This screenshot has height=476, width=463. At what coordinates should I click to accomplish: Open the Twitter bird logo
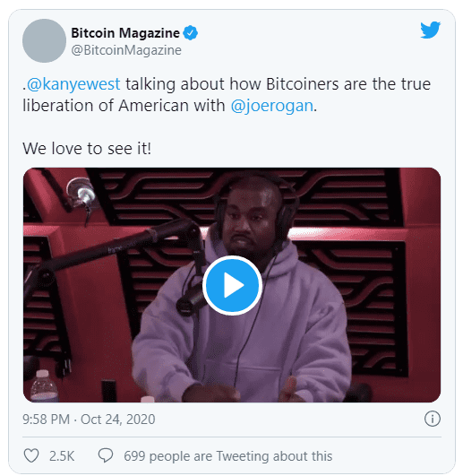click(x=430, y=30)
